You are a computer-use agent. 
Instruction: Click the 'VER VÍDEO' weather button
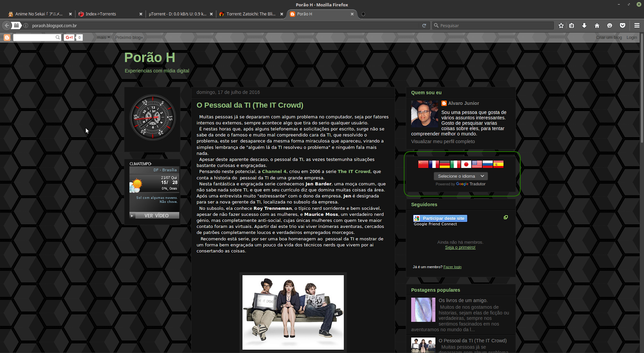pyautogui.click(x=155, y=215)
